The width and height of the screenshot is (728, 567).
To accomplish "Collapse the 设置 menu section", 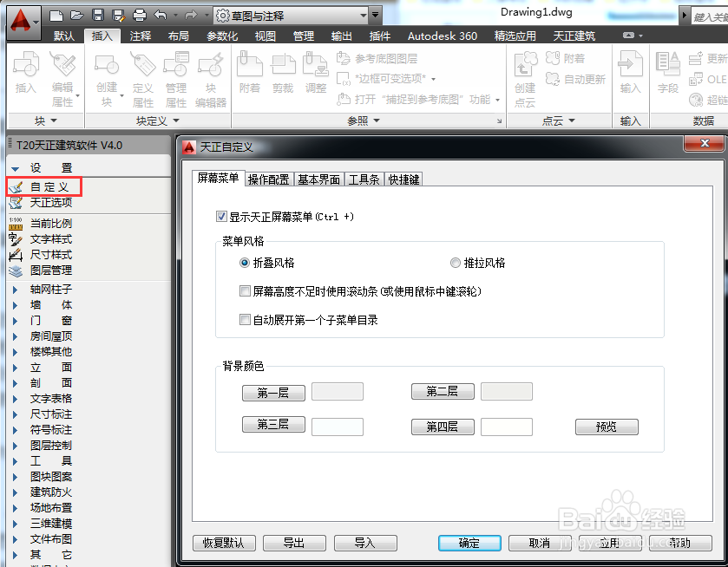I will [x=16, y=168].
